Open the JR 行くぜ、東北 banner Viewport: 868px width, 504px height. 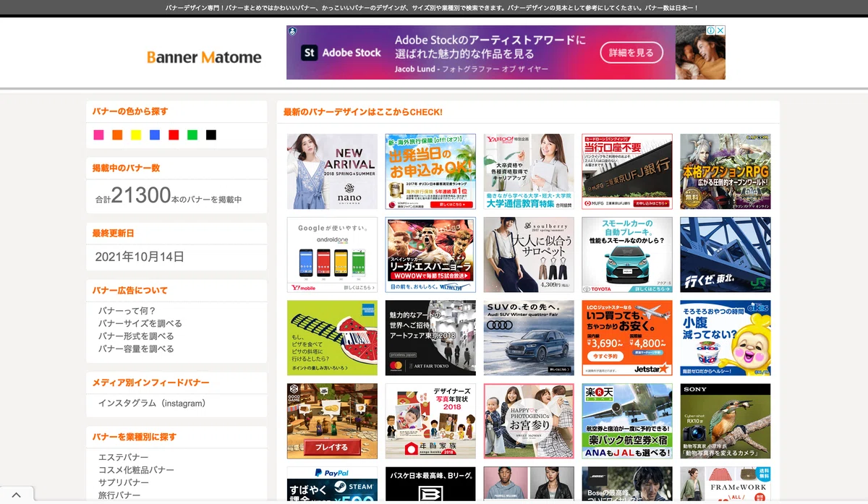[726, 255]
